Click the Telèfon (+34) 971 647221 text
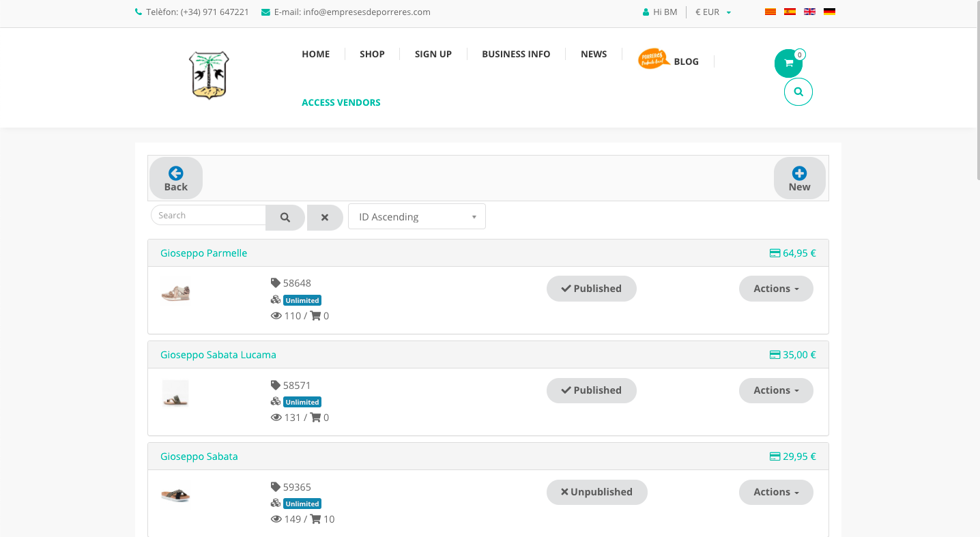The width and height of the screenshot is (980, 537). [197, 12]
